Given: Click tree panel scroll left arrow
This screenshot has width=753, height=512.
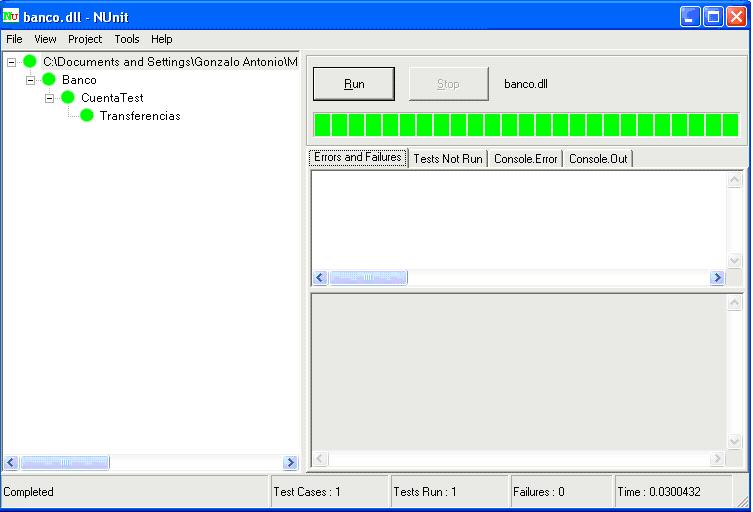Looking at the screenshot, I should [x=11, y=463].
